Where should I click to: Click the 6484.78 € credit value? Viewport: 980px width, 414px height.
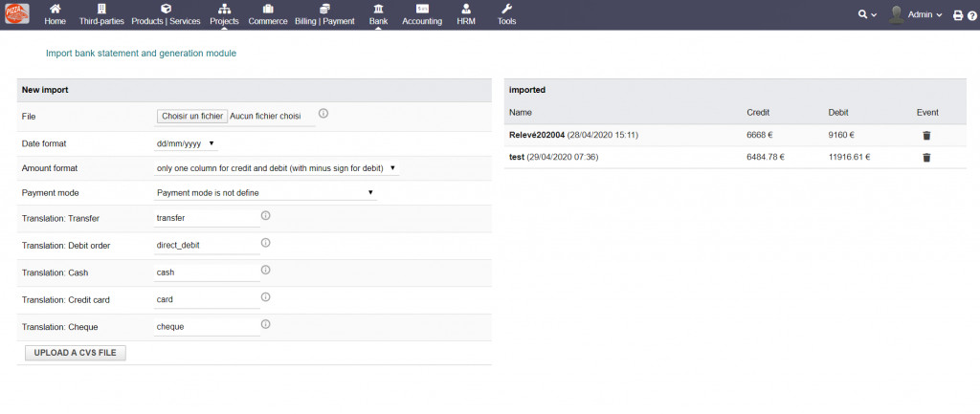[x=766, y=158]
